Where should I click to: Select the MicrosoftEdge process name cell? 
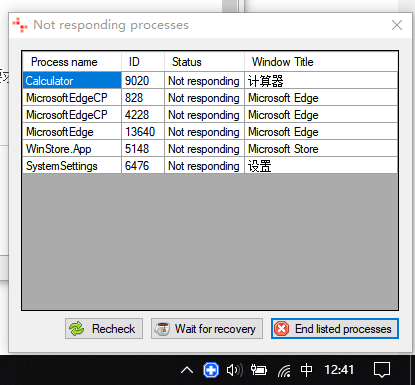tap(72, 132)
